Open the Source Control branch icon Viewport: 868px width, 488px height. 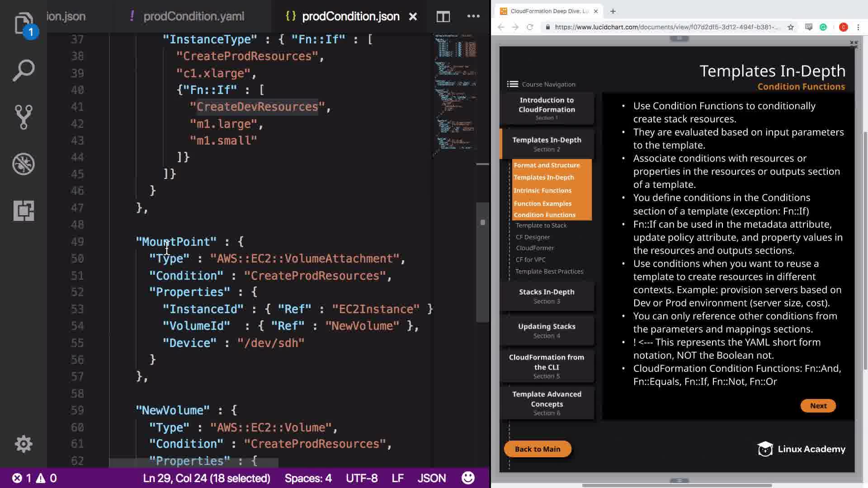(24, 117)
